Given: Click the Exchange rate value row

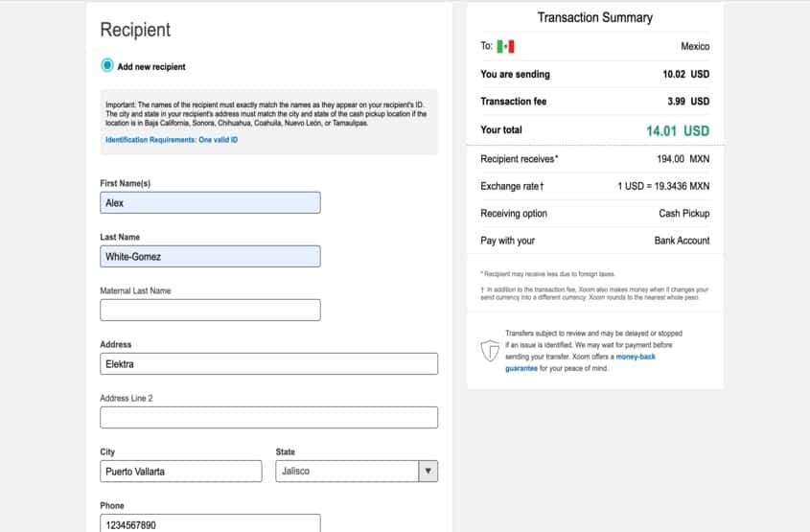Looking at the screenshot, I should [x=594, y=187].
